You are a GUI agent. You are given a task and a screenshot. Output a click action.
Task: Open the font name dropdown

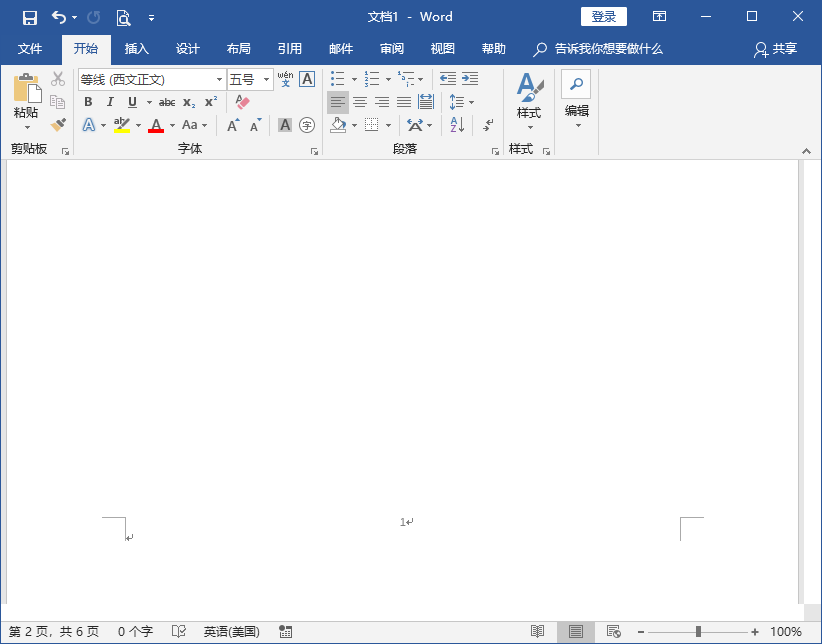tap(220, 79)
